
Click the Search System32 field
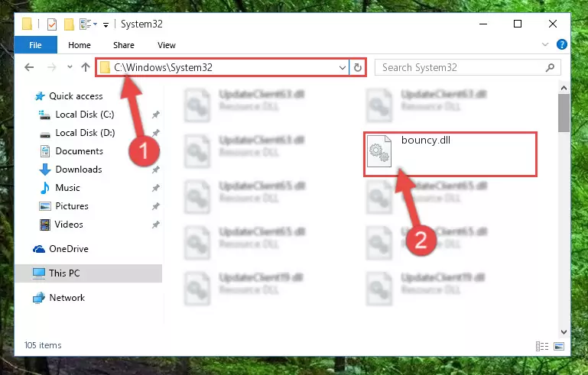[x=468, y=67]
